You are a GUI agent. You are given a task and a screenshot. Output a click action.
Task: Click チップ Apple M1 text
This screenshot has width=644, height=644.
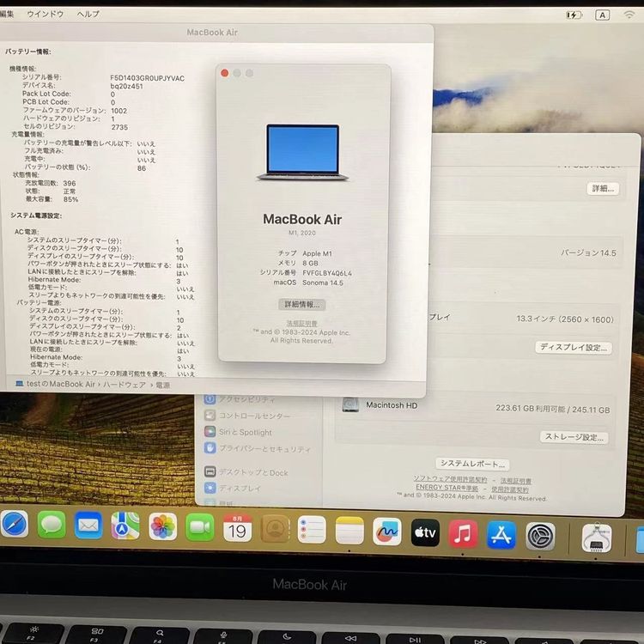tap(305, 253)
